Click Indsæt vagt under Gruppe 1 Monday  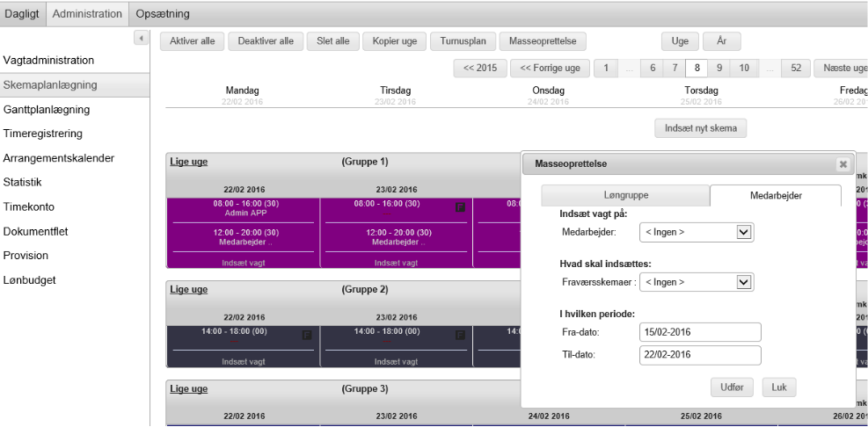244,263
